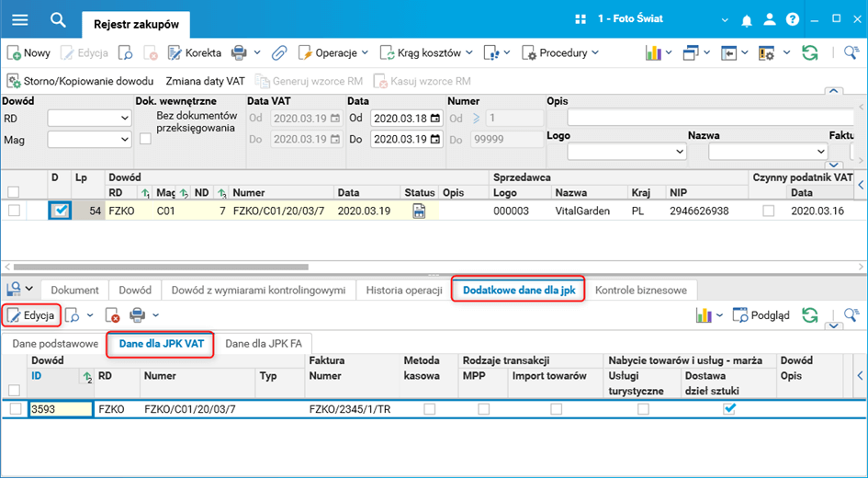The image size is (868, 479).
Task: Click the Podgląd button
Action: (x=761, y=315)
